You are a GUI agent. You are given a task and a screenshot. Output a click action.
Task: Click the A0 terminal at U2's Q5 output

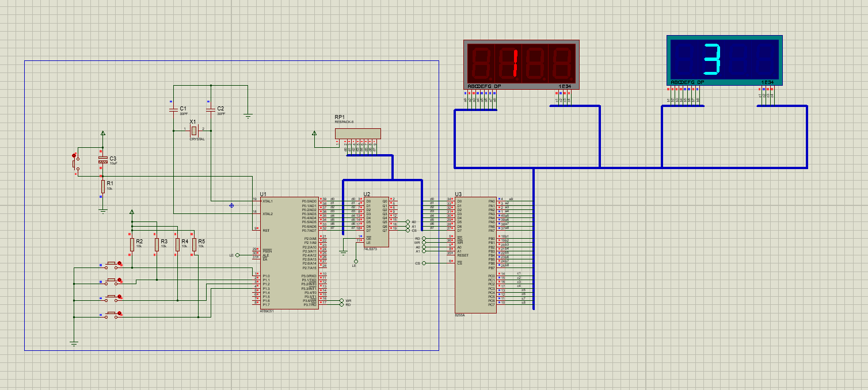point(408,221)
